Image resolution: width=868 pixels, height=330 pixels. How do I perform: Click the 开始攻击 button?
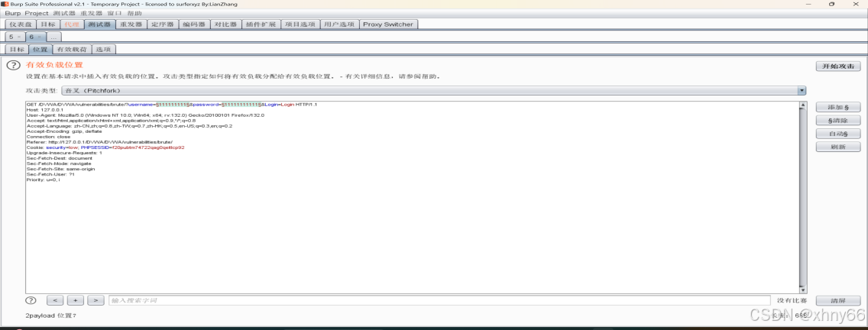[838, 66]
